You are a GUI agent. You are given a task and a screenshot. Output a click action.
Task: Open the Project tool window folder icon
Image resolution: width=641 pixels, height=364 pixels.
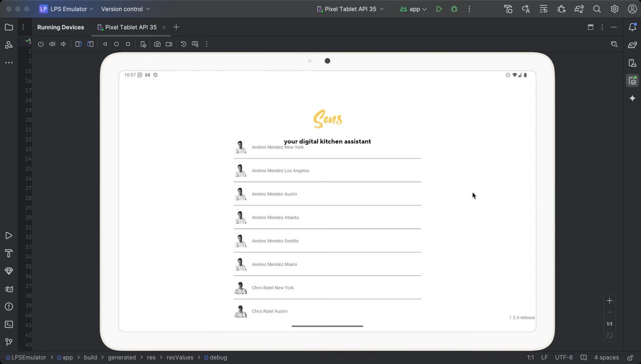(9, 27)
